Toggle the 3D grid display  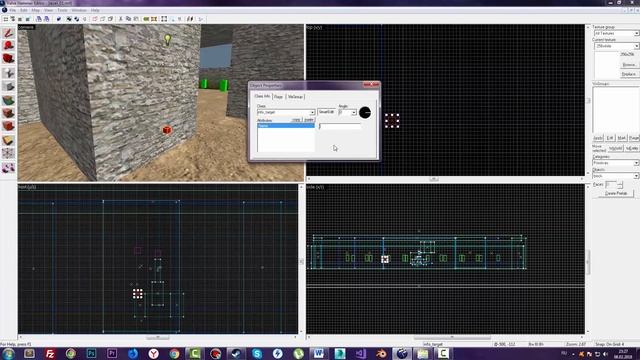(x=13, y=19)
